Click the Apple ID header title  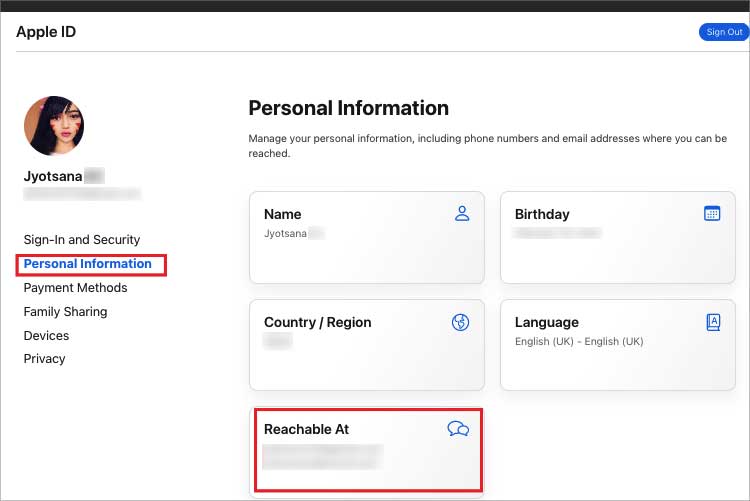[x=46, y=32]
